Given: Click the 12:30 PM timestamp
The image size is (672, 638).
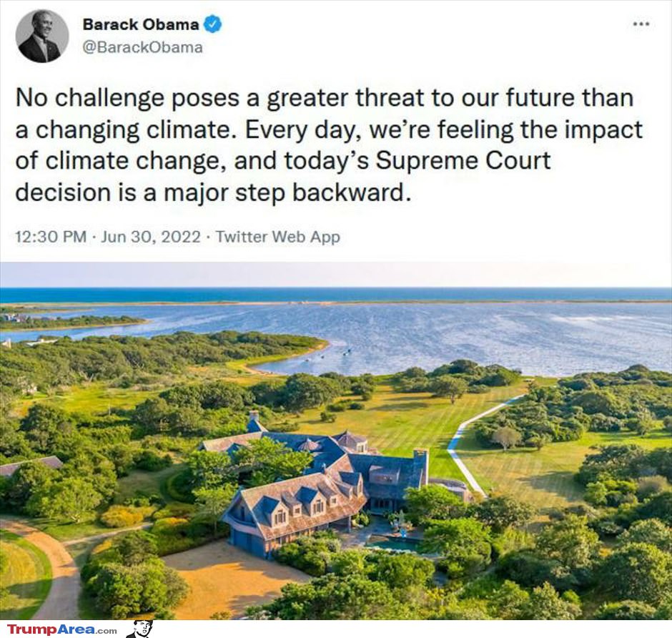Looking at the screenshot, I should click(x=51, y=237).
